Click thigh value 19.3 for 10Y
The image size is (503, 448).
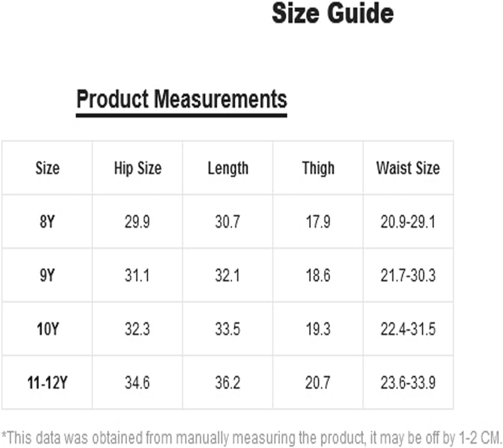point(318,329)
